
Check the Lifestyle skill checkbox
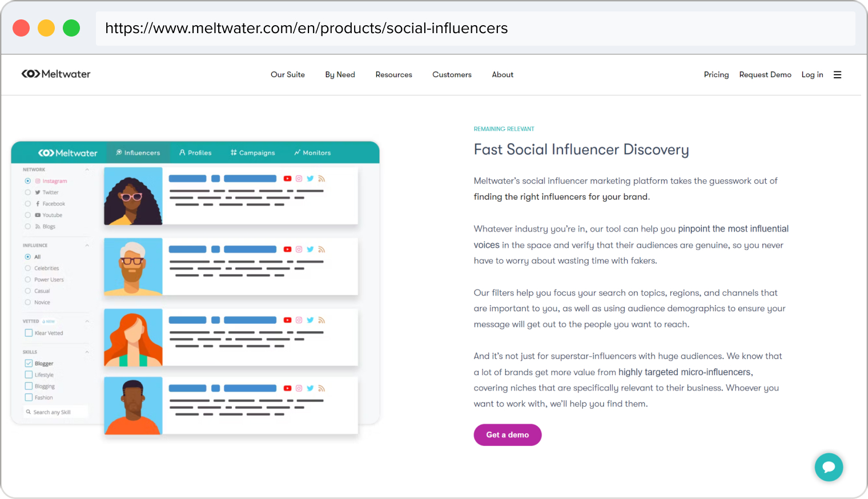(29, 375)
